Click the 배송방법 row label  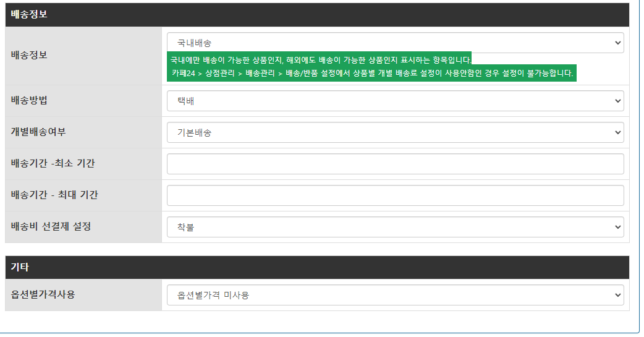point(30,101)
